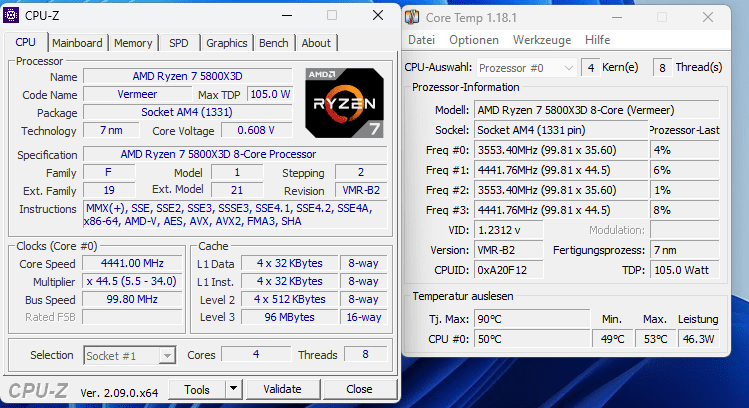Image resolution: width=749 pixels, height=408 pixels.
Task: Click the Multiplier value x 44.5
Action: click(132, 281)
